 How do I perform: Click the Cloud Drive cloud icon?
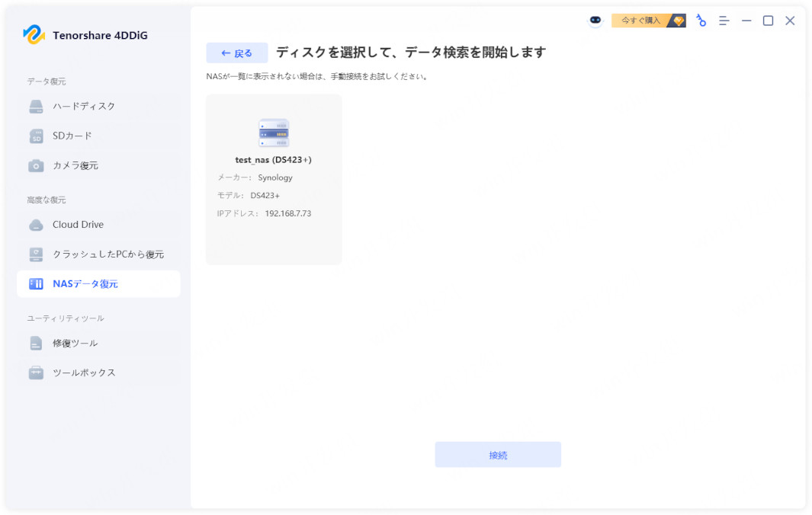36,225
